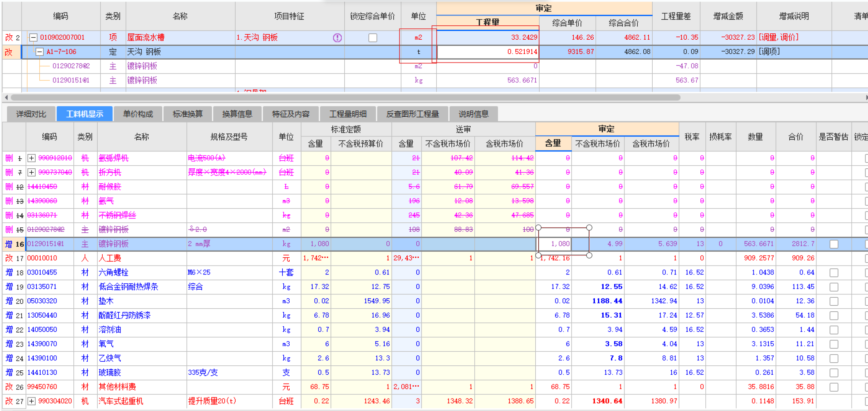Toggle 是否暂估 checkbox for 玻璃胶
Viewport: 868px width, 411px height.
pos(834,373)
